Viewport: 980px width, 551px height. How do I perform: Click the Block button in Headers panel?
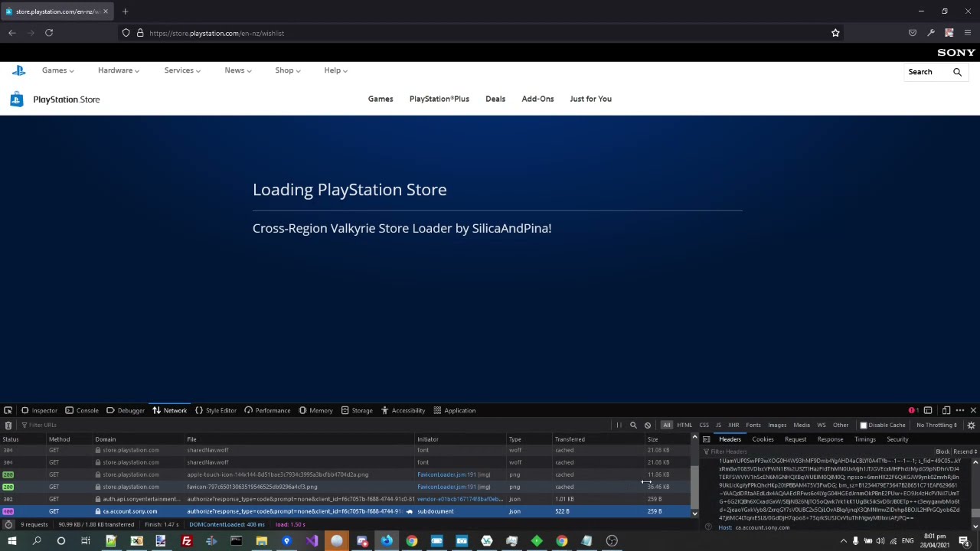coord(942,452)
